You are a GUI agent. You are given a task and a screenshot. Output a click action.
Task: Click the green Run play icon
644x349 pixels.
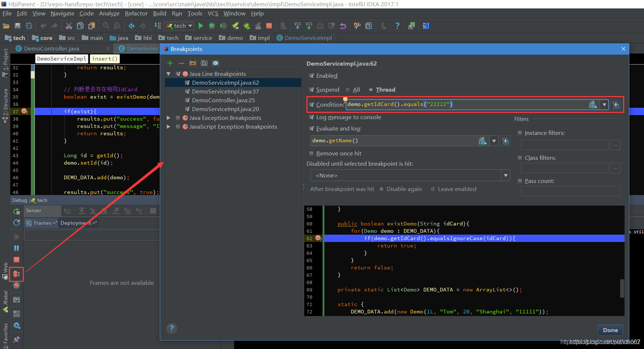[x=201, y=26]
